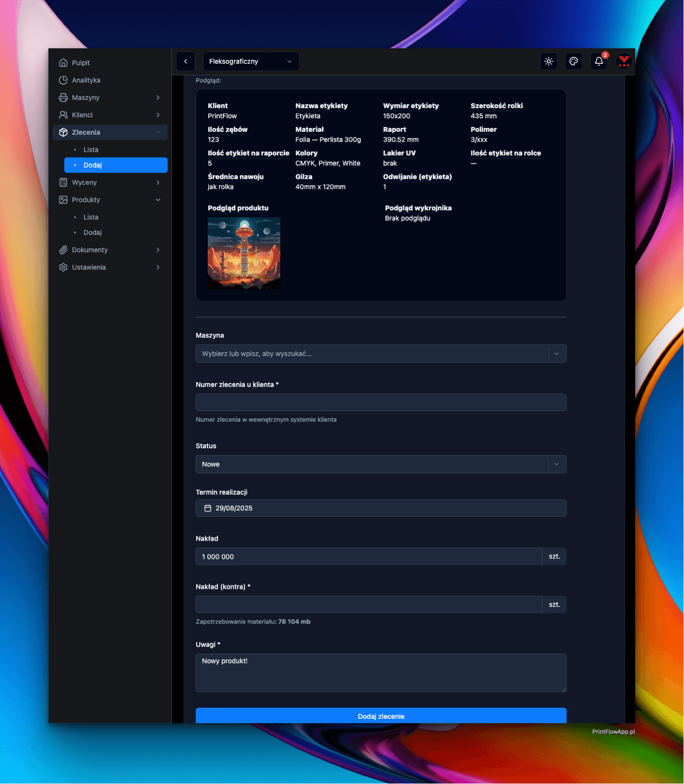684x784 pixels.
Task: Click the user avatar icon
Action: (x=624, y=61)
